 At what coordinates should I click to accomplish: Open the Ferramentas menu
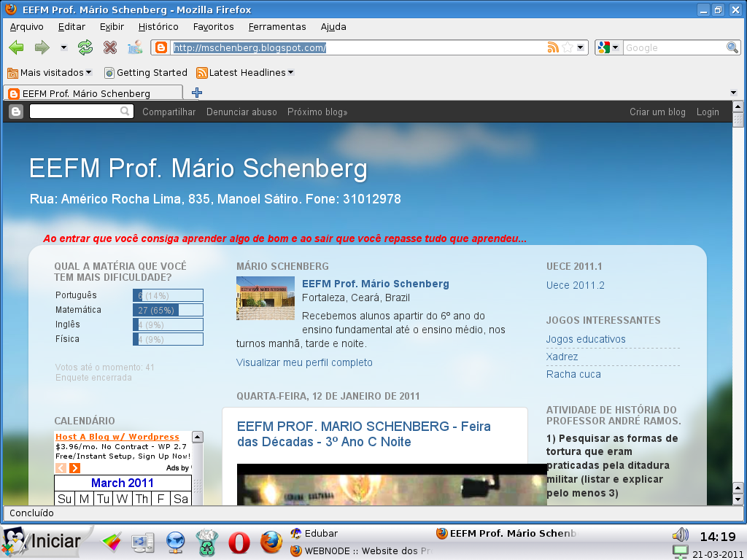point(276,26)
